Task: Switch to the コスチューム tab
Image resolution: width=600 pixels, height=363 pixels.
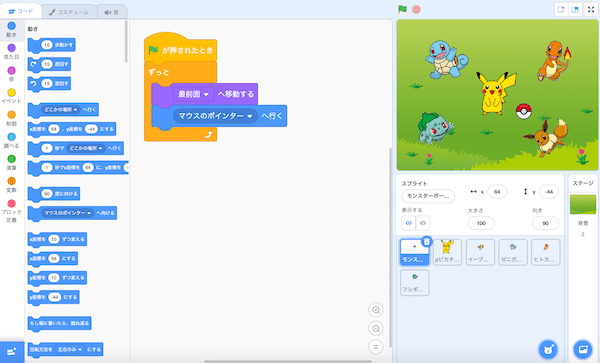Action: click(x=69, y=12)
